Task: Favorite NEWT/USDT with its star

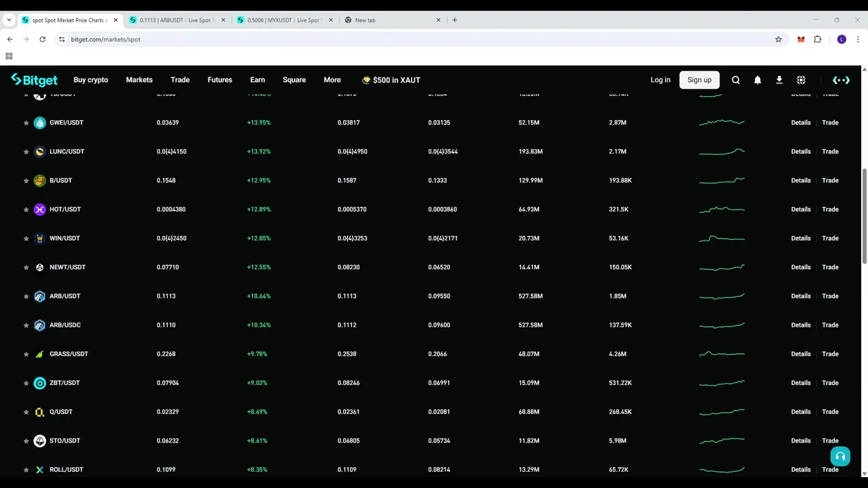Action: click(26, 267)
